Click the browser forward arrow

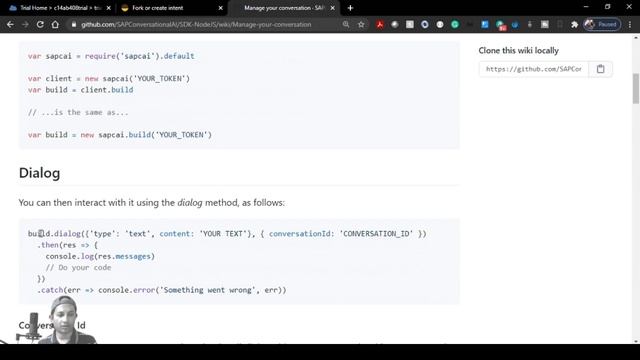(x=25, y=24)
